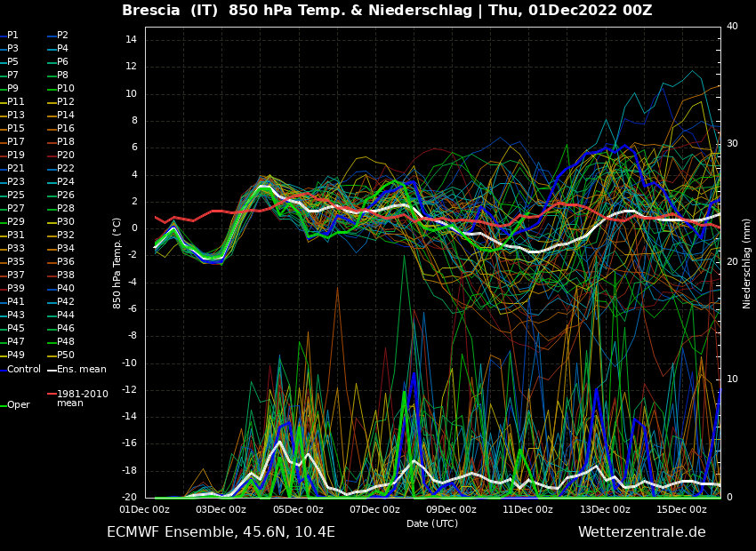This screenshot has width=756, height=551.
Task: Click the Wetterzentrale.de watermark text
Action: tap(641, 532)
